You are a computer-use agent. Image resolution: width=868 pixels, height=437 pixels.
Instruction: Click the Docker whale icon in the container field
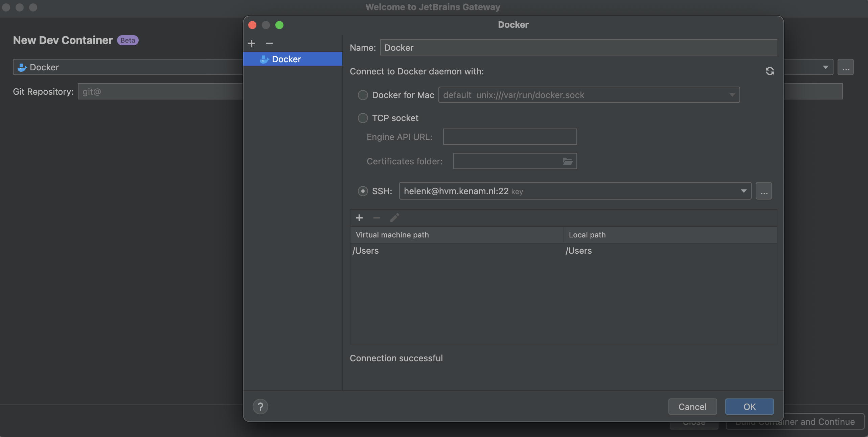point(22,67)
